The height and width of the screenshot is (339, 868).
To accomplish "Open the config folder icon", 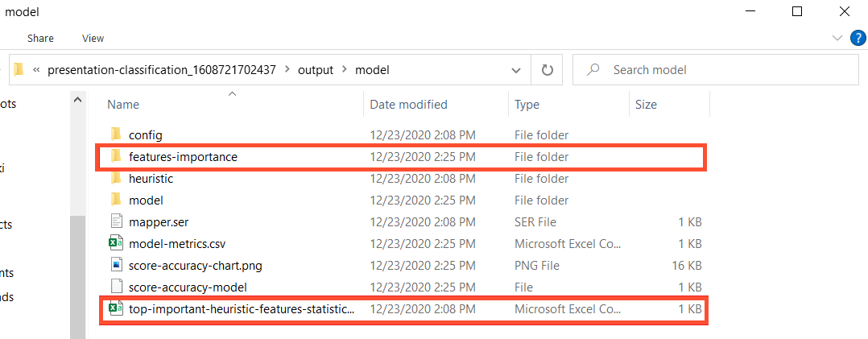I will (x=116, y=134).
